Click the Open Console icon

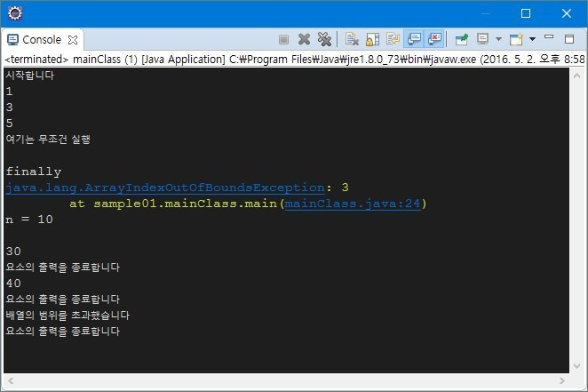516,39
